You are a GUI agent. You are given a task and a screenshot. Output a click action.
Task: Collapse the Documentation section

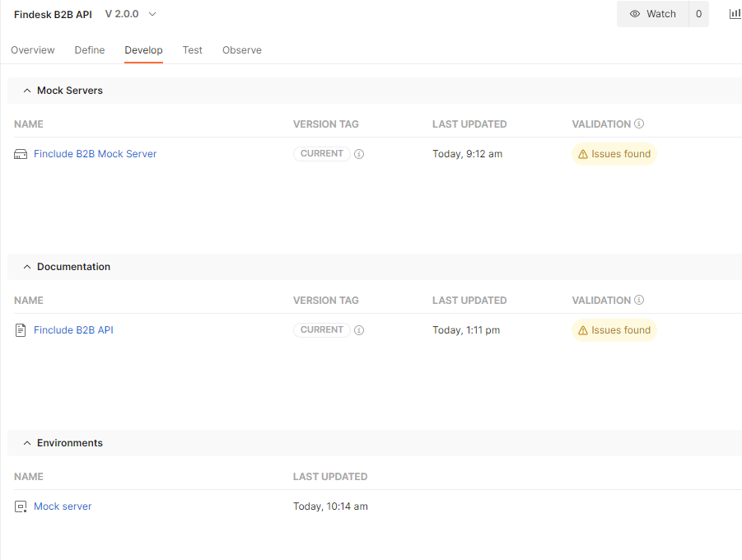point(27,267)
